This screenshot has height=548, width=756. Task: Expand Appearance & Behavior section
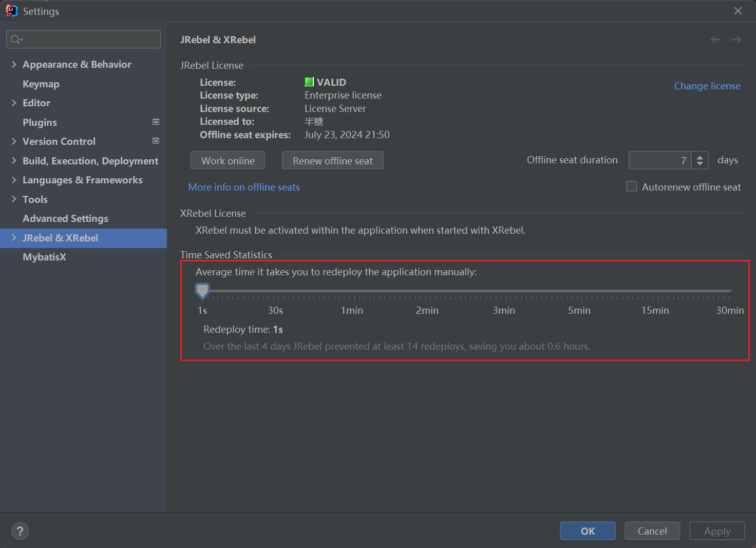coord(14,64)
